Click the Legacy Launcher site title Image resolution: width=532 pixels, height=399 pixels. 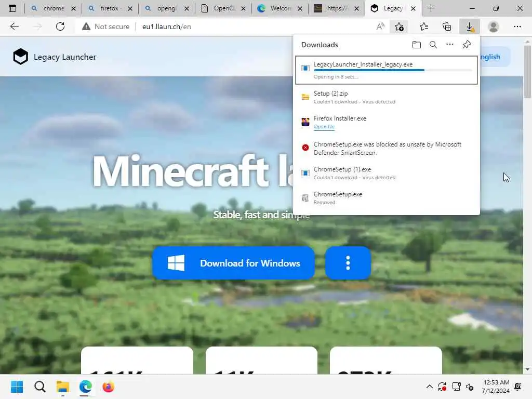(x=65, y=57)
